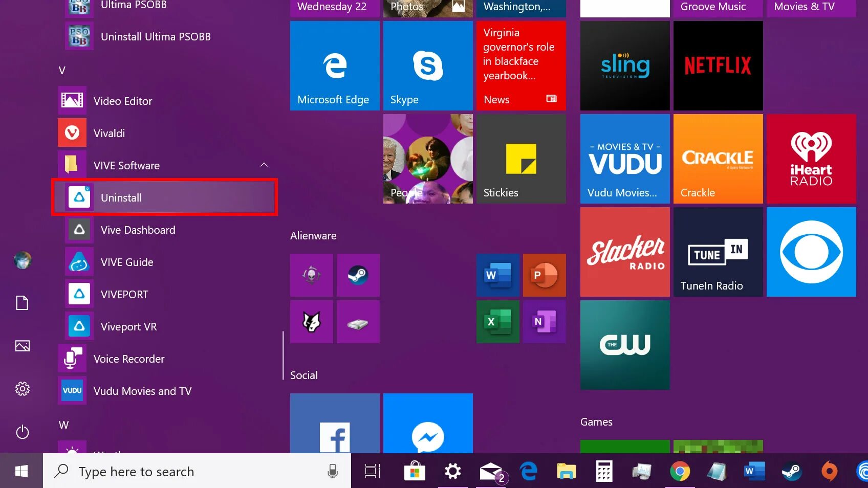The width and height of the screenshot is (868, 488).
Task: Launch Viveport VR from the app list
Action: [165, 326]
